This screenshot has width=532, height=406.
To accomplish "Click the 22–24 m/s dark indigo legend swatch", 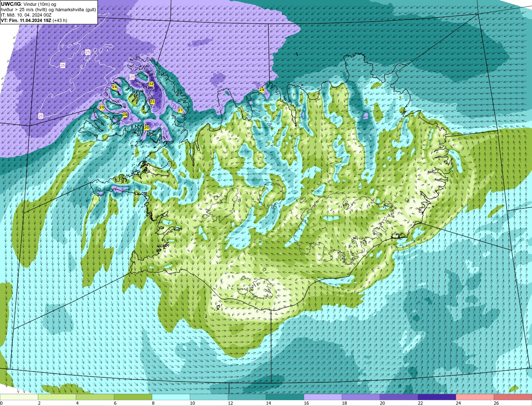I will (437, 397).
